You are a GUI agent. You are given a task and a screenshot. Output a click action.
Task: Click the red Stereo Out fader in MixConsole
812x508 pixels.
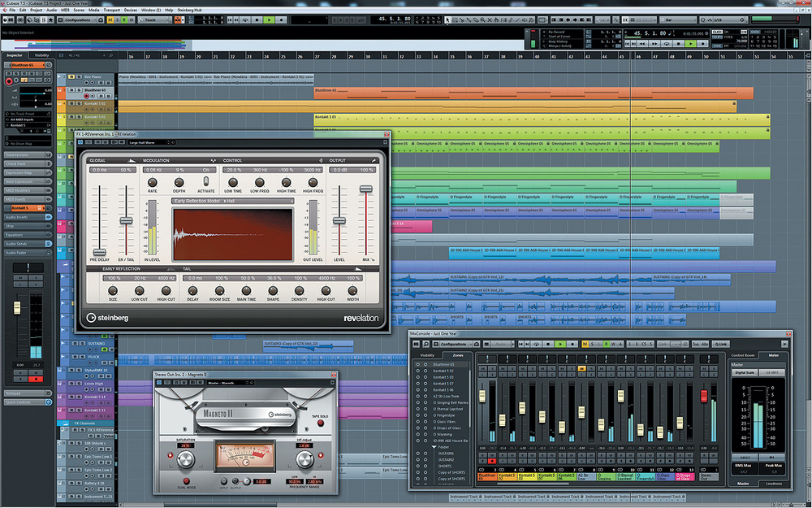704,396
